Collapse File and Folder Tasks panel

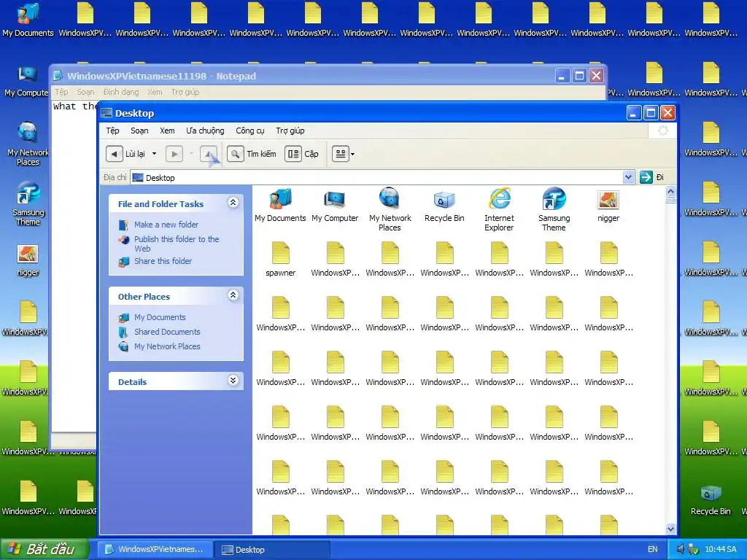click(x=233, y=203)
